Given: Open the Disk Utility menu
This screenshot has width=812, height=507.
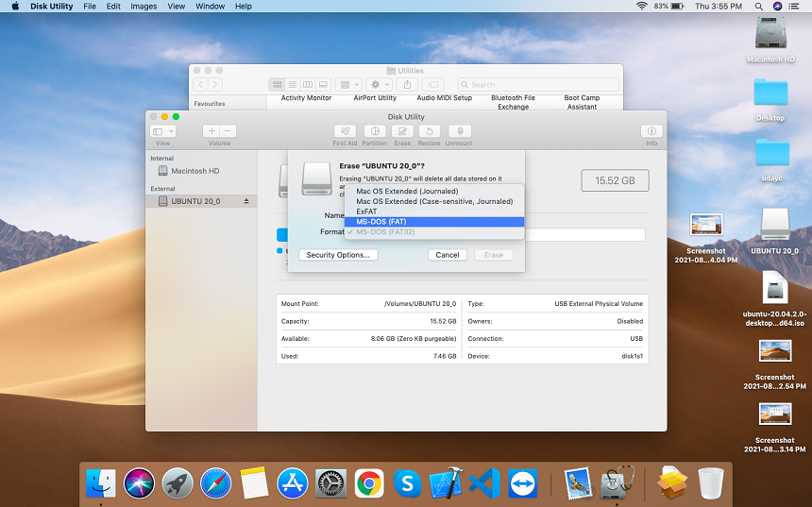Looking at the screenshot, I should [51, 7].
